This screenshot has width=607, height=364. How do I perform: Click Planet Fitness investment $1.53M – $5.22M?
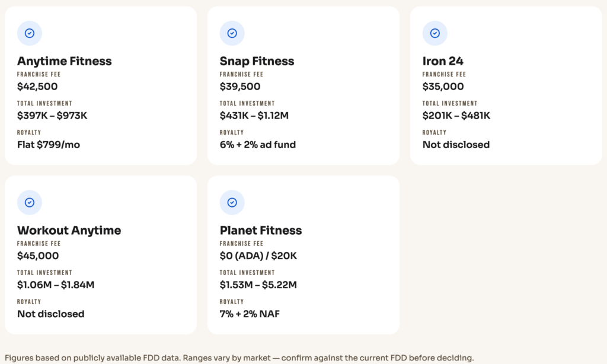point(258,285)
